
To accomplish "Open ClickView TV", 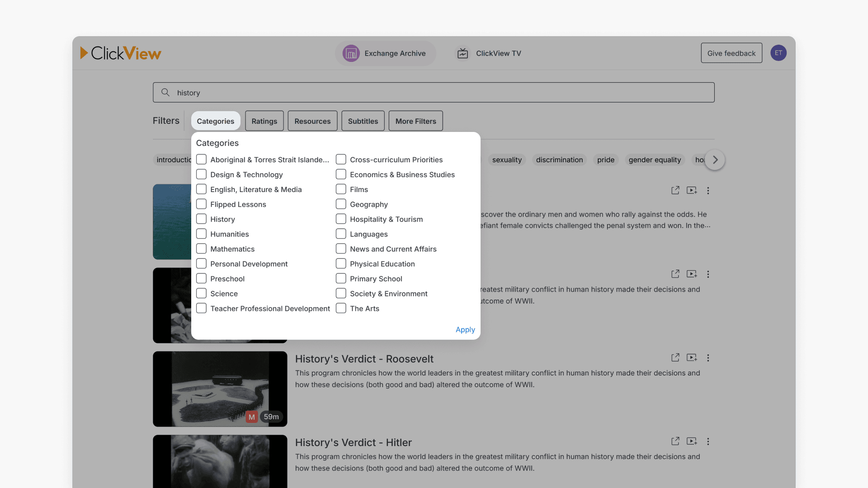I will click(x=488, y=53).
